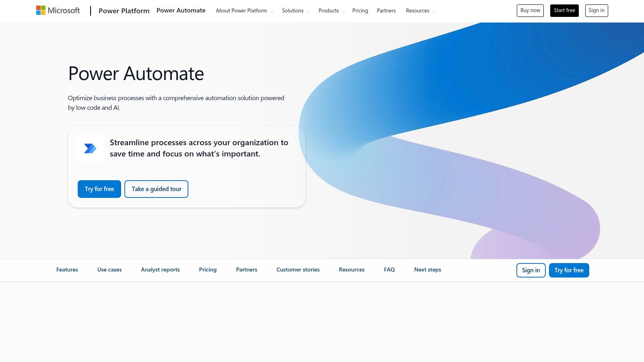Click Try for free in hero card
Screen dimensions: 644x362
(x=99, y=189)
